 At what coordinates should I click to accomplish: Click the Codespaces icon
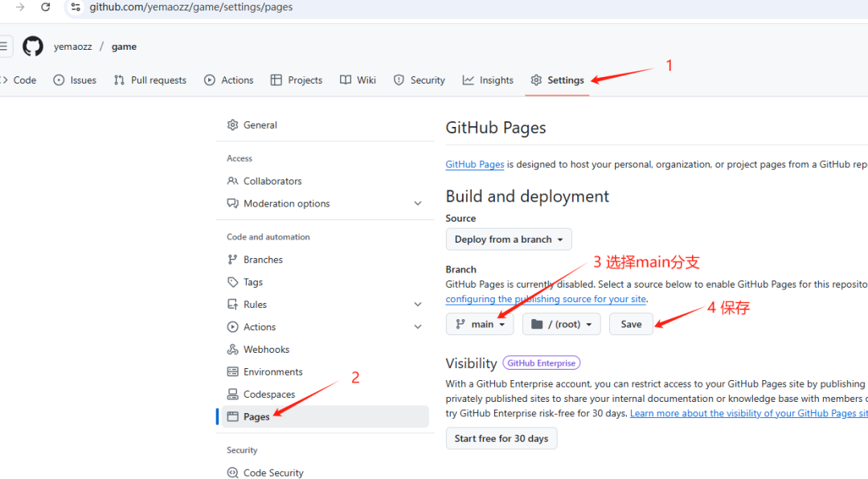(x=232, y=395)
